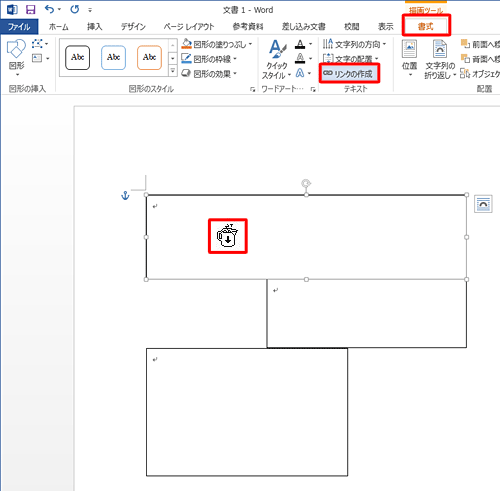Viewport: 500px width, 491px height.
Task: Open the 図形の塗りつぶし dropdown arrow
Action: coord(250,44)
